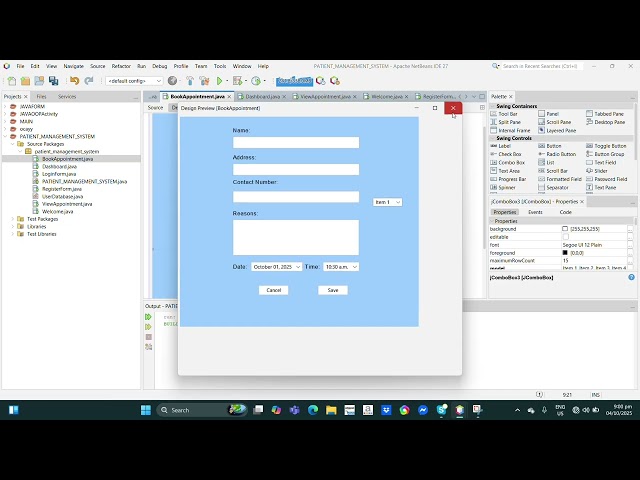Click the Address text field in preview
This screenshot has height=480, width=640.
(296, 169)
